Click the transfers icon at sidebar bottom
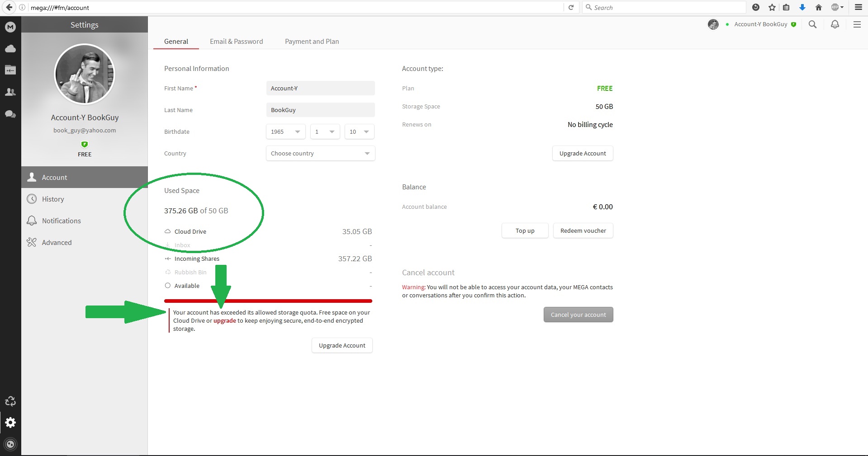This screenshot has width=868, height=456. click(10, 444)
